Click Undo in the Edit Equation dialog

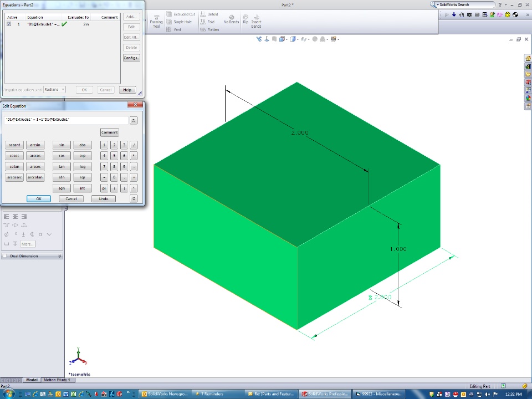pyautogui.click(x=104, y=199)
